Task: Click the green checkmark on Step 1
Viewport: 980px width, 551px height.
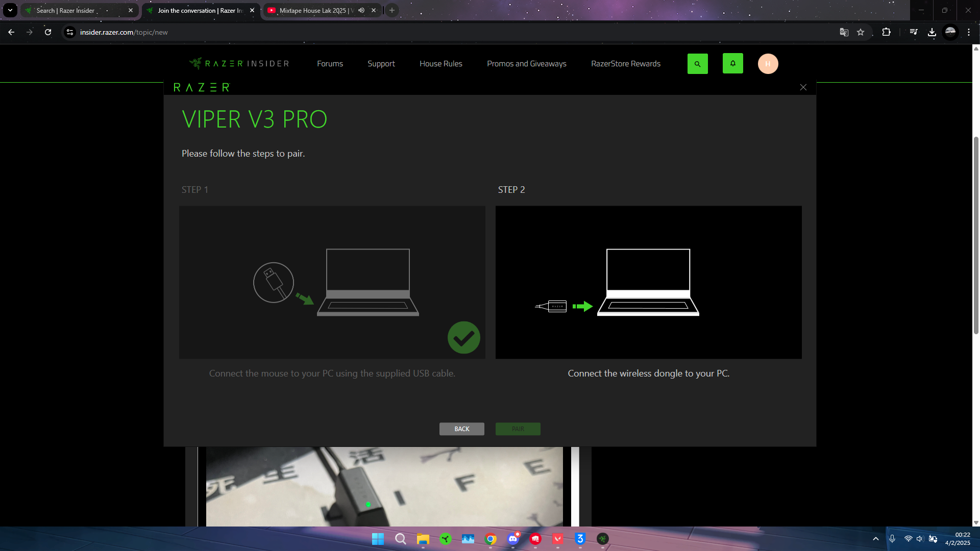Action: pyautogui.click(x=464, y=338)
